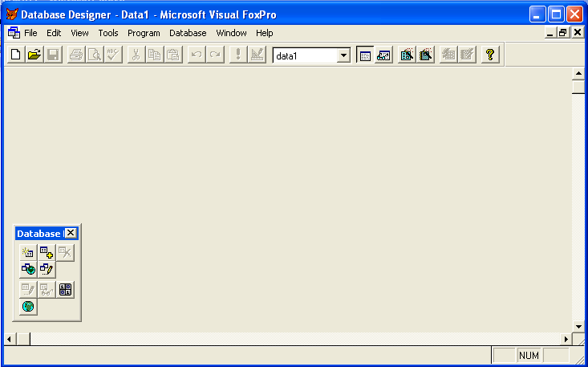The width and height of the screenshot is (588, 367).
Task: Click the Database Designer control-menu icon beside File
Action: [x=14, y=33]
